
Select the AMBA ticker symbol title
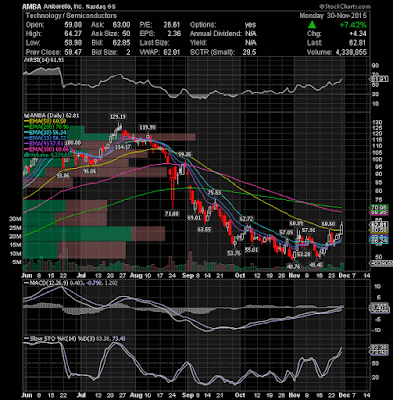pyautogui.click(x=31, y=7)
